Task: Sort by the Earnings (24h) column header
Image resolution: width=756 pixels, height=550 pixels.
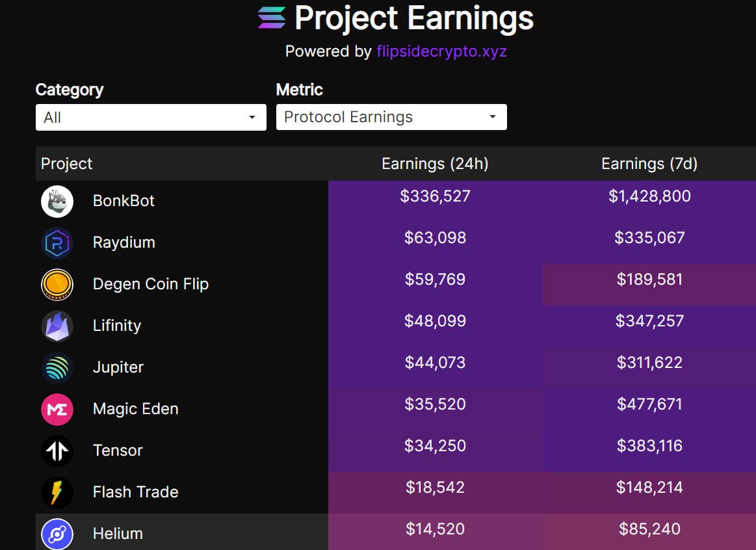Action: click(x=435, y=164)
